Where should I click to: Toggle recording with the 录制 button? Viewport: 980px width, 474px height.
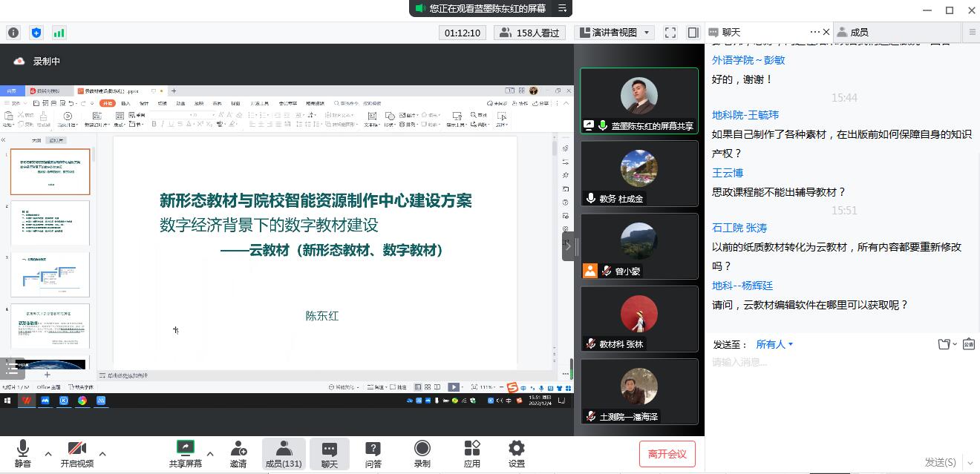[x=422, y=452]
